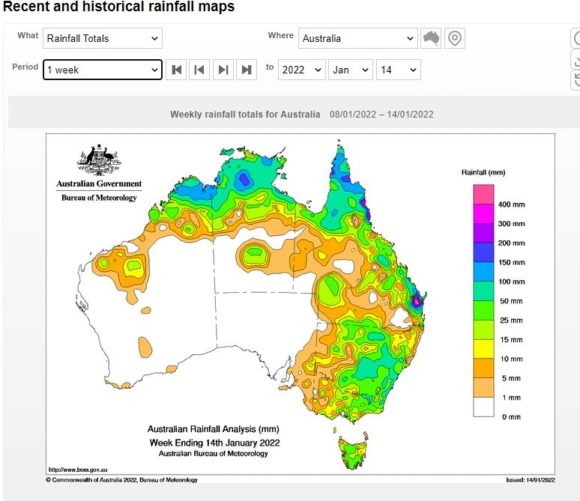Click the Tasmania region on rainfall map

pyautogui.click(x=353, y=451)
